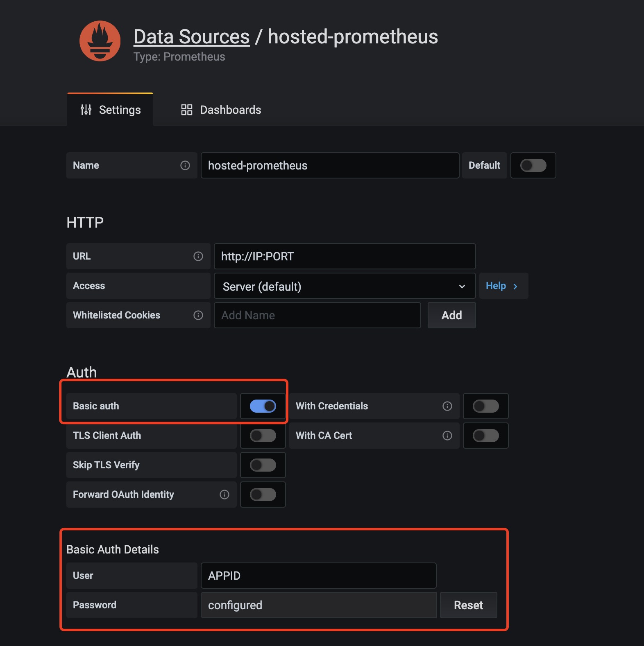Click the With Credentials info icon
The width and height of the screenshot is (644, 646).
tap(447, 406)
